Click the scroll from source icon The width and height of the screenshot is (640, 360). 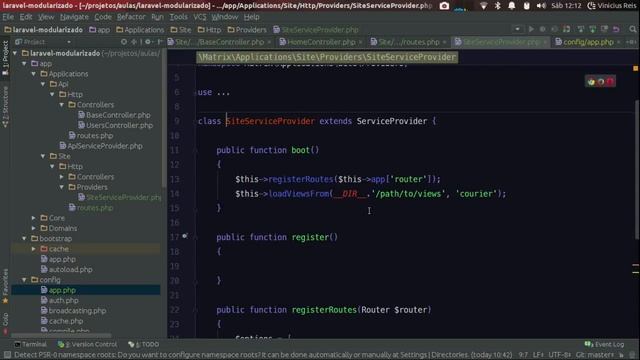pos(124,42)
